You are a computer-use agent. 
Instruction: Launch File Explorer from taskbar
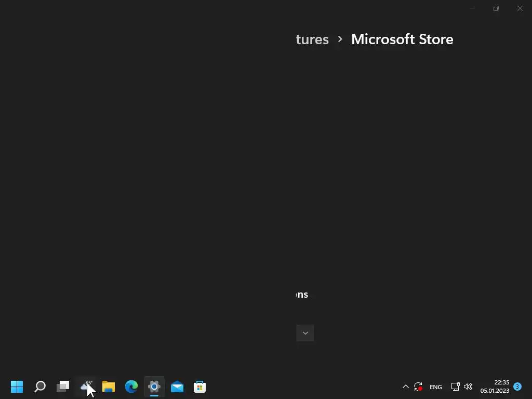[x=109, y=387]
